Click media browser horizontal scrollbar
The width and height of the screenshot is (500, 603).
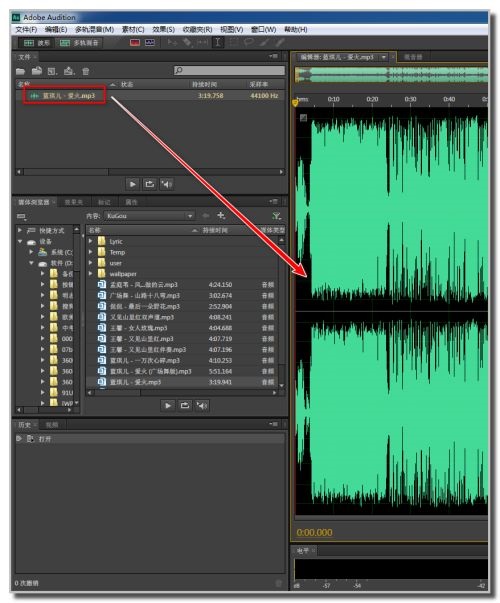point(182,393)
